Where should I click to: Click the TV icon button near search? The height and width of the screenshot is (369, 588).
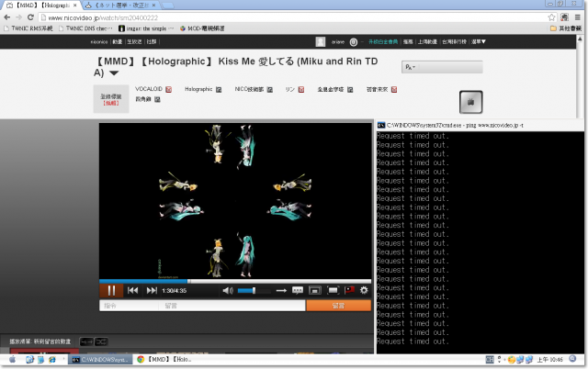(471, 102)
